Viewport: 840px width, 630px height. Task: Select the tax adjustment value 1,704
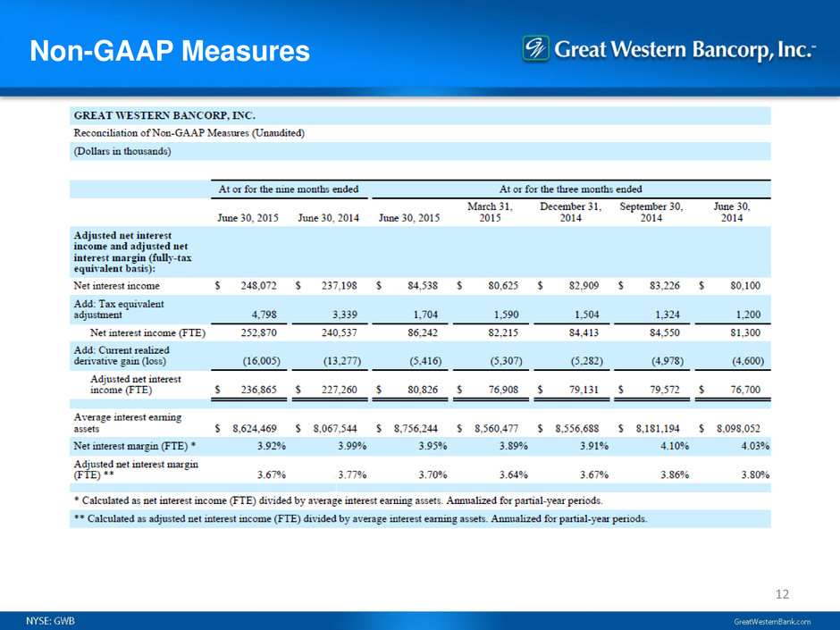click(425, 315)
